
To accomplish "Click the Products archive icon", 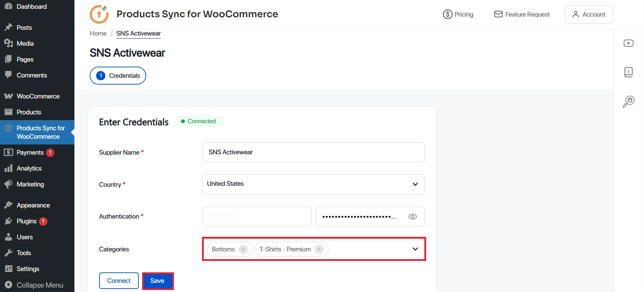I will 8,112.
